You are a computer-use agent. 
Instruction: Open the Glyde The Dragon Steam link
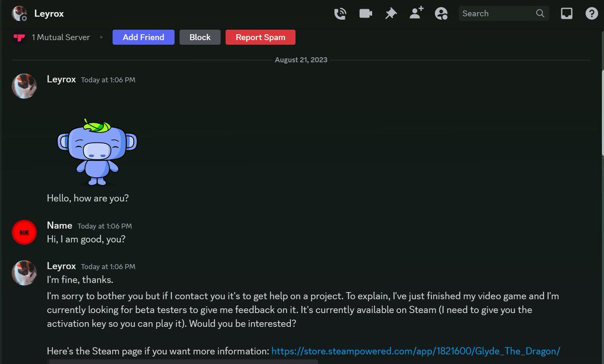tap(416, 351)
